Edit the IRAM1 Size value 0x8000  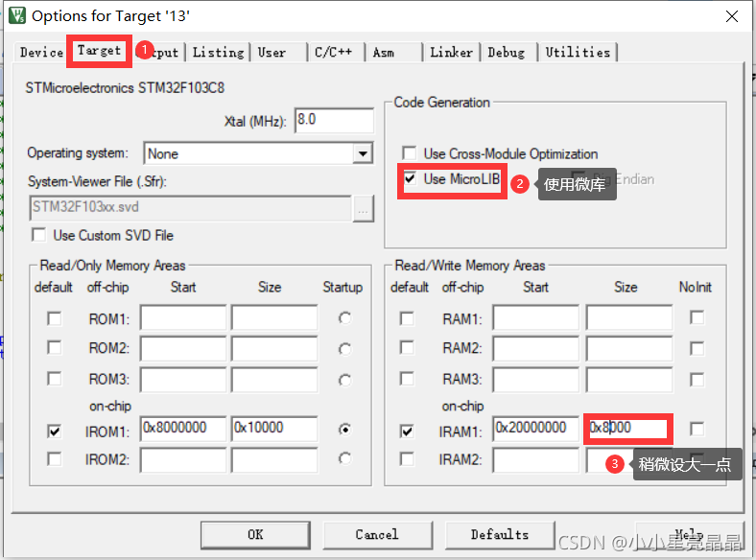tap(628, 429)
